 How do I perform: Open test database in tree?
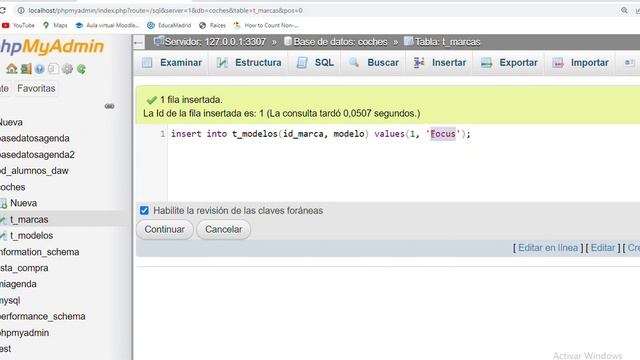(x=6, y=349)
